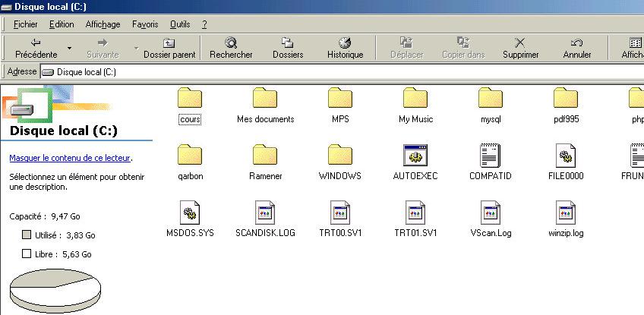Select the WINDOWS folder icon

(339, 156)
